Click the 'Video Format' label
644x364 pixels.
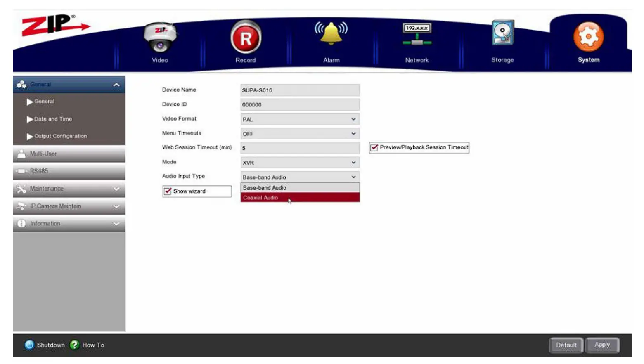tap(179, 119)
